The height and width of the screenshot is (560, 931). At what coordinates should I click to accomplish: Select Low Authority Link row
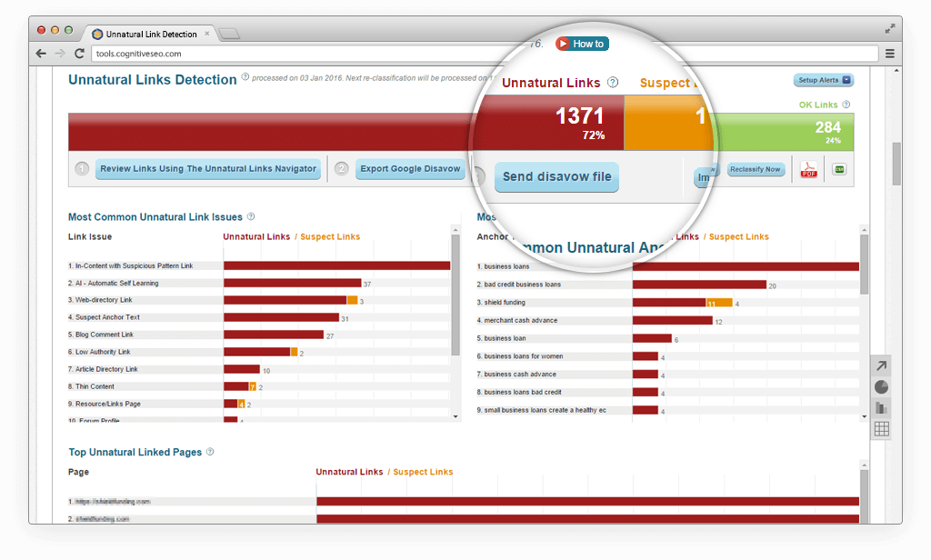[259, 352]
